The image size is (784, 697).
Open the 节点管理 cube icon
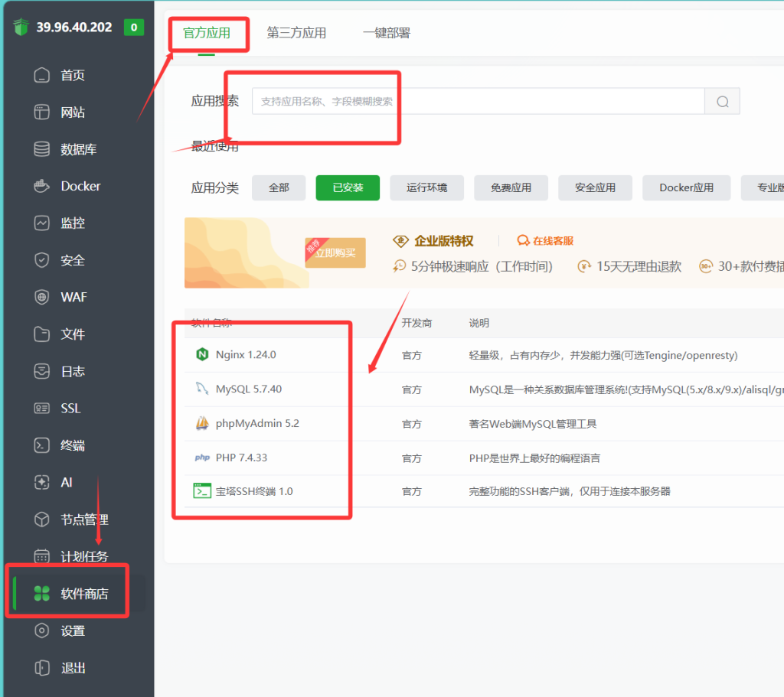pos(42,519)
